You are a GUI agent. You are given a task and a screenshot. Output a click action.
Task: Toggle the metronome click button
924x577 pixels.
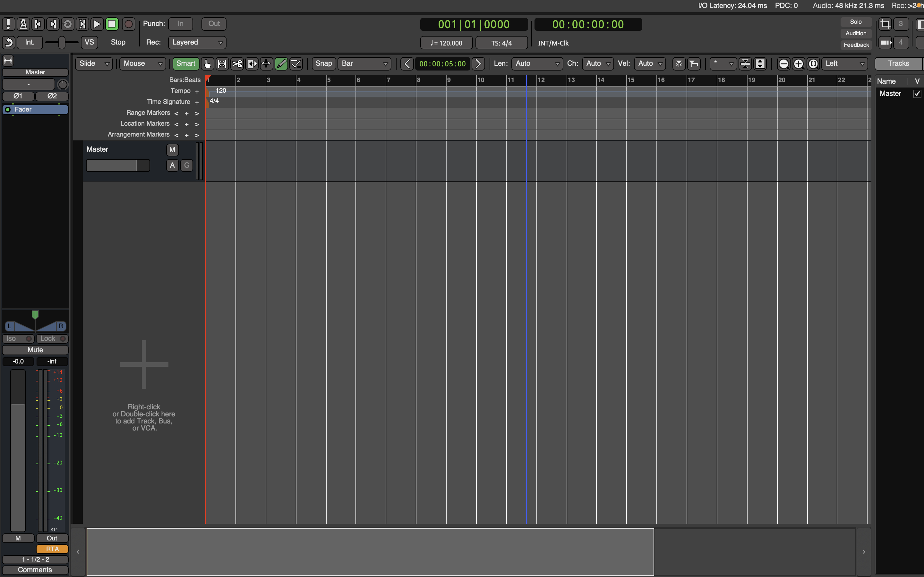pyautogui.click(x=23, y=24)
